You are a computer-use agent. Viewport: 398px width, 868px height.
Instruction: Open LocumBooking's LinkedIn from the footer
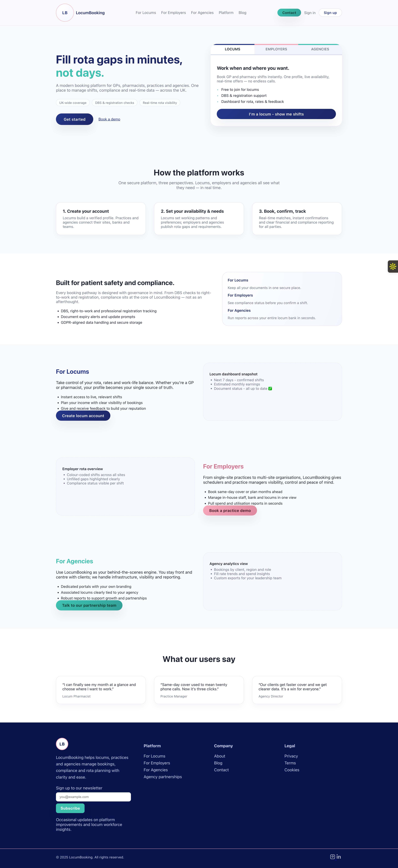coord(339,857)
